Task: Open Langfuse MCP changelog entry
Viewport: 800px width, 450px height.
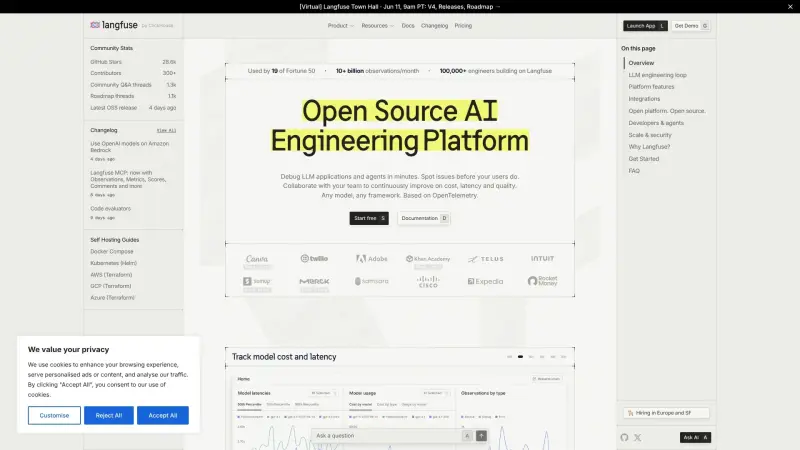Action: pyautogui.click(x=128, y=179)
